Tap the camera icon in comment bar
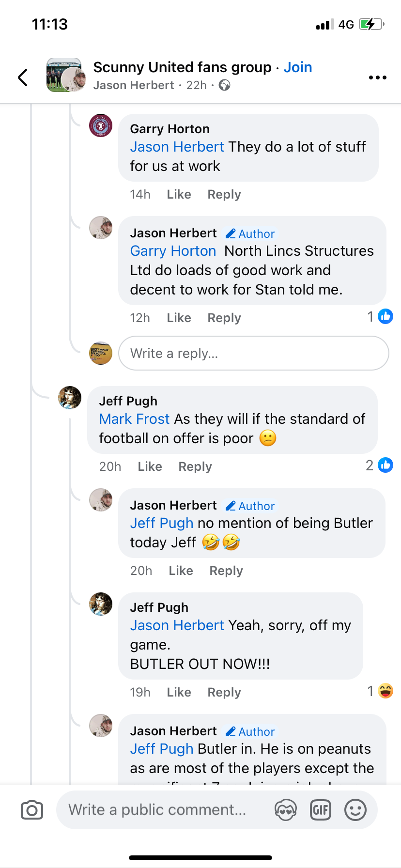 32,810
